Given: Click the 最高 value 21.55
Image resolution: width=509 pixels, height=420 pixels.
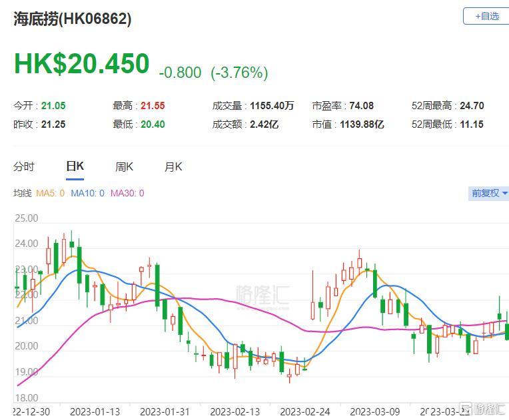Looking at the screenshot, I should click(153, 106).
